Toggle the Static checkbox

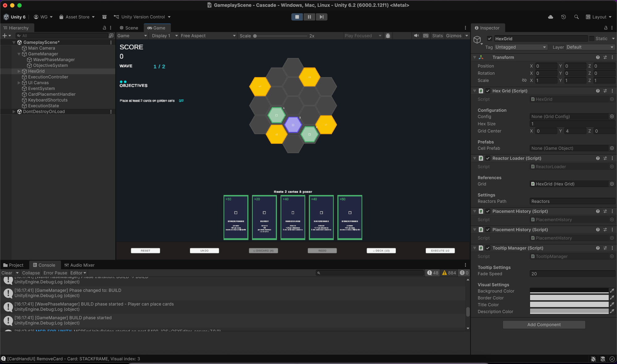click(x=592, y=39)
